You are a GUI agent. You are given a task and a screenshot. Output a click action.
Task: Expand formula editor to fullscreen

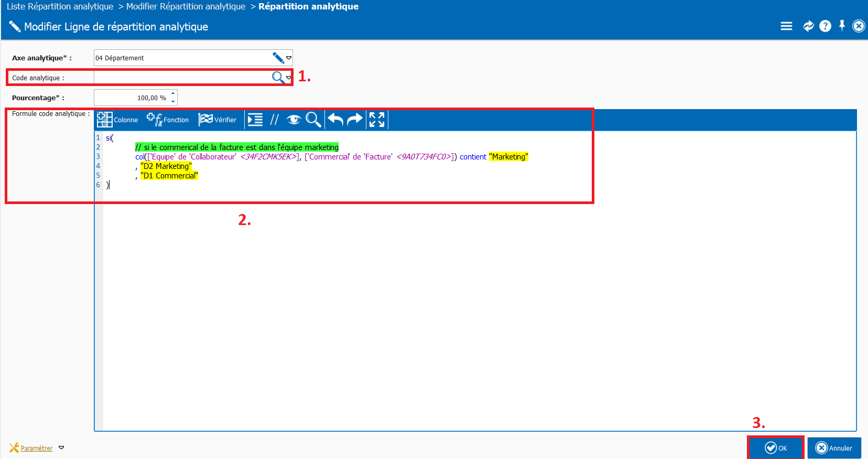[377, 120]
